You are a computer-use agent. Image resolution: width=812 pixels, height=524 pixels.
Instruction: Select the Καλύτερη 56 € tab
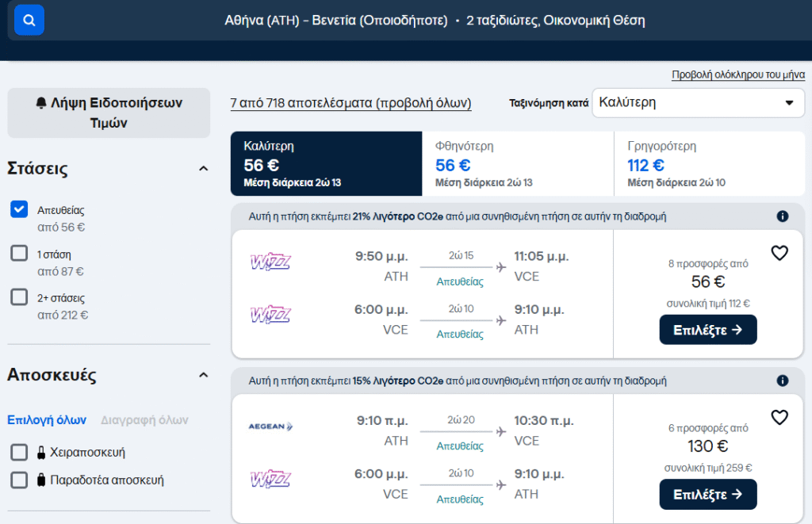[326, 163]
